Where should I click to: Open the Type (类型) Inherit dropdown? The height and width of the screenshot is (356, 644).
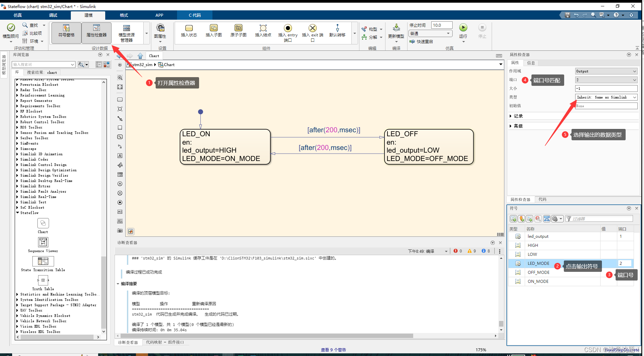[606, 97]
